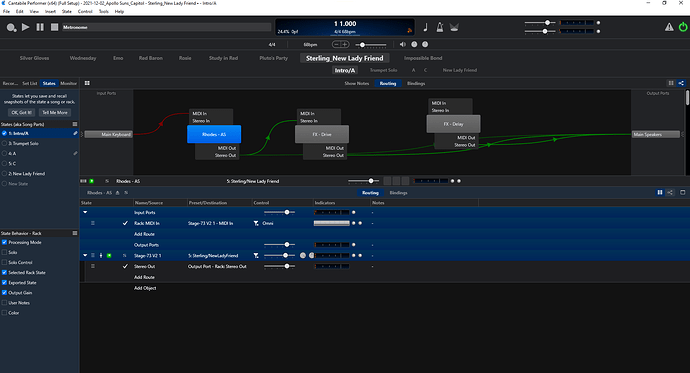Toggle Processing Mode checkbox

(4, 242)
